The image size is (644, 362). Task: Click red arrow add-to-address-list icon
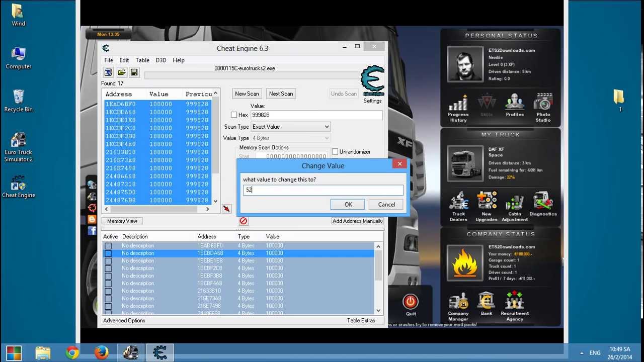point(226,209)
